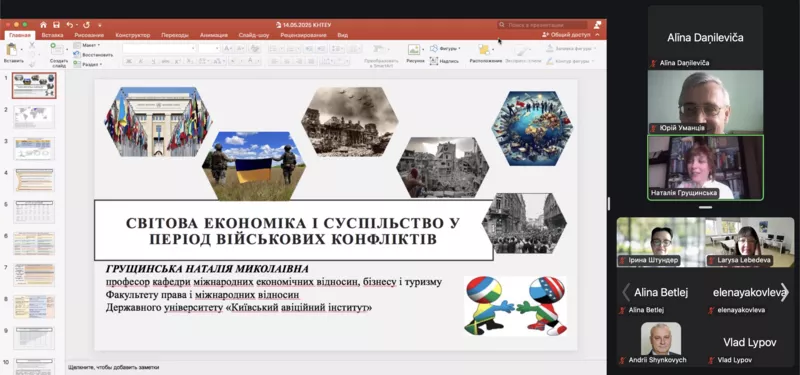800x375 pixels.
Task: Insert a picture with the Рисунок icon
Action: click(x=415, y=54)
